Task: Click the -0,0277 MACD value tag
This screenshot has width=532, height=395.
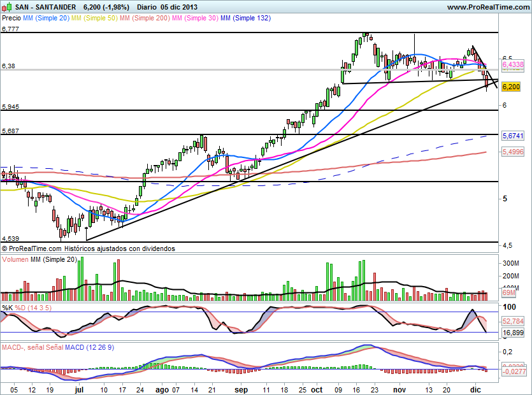Action: (x=514, y=371)
